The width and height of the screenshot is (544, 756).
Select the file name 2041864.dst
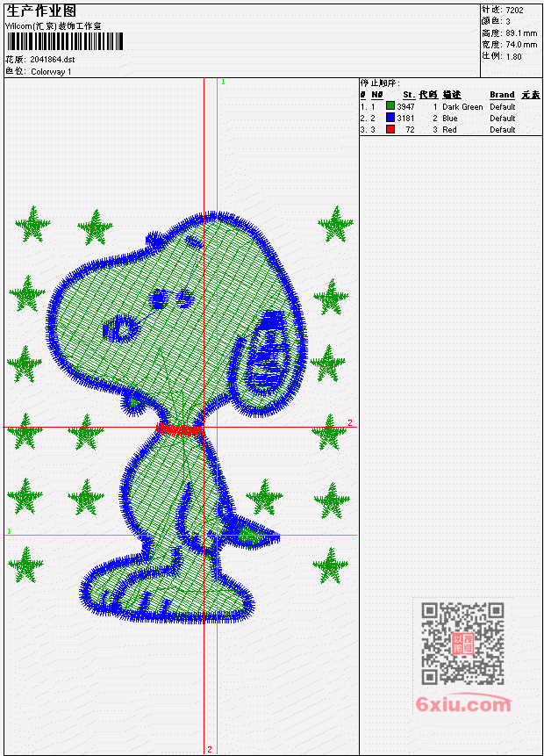(x=53, y=60)
